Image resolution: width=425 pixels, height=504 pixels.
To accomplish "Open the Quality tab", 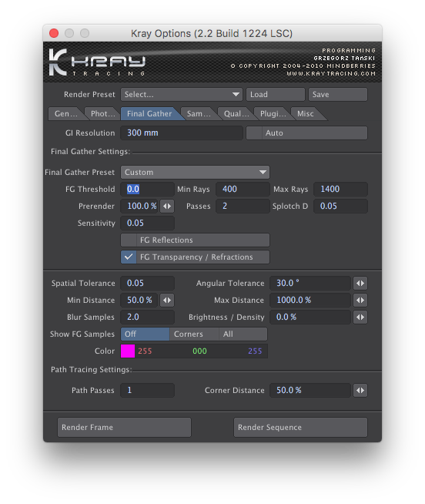I will [236, 114].
